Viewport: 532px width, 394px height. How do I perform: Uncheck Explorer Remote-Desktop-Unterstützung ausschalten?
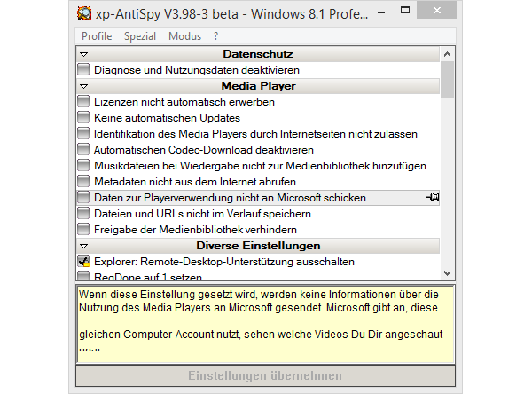(x=83, y=261)
